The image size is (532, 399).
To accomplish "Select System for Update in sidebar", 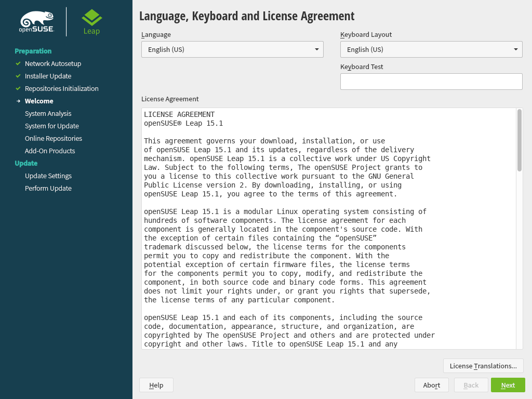I will (x=52, y=126).
